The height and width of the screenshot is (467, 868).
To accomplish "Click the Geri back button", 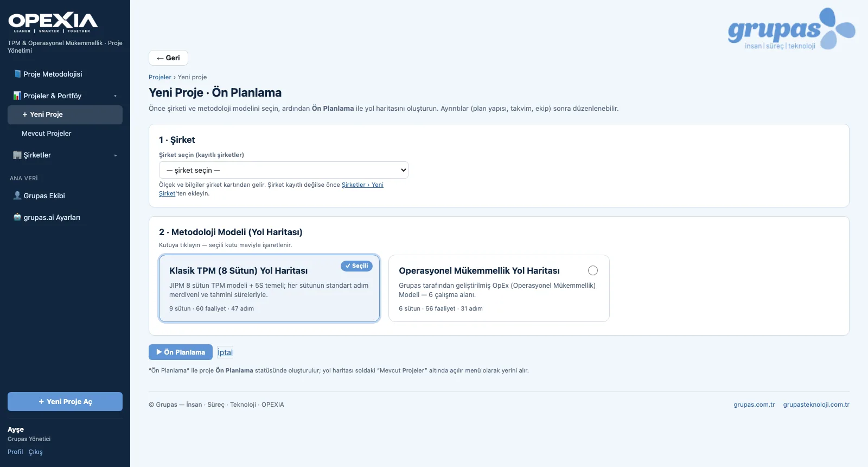I will (168, 58).
